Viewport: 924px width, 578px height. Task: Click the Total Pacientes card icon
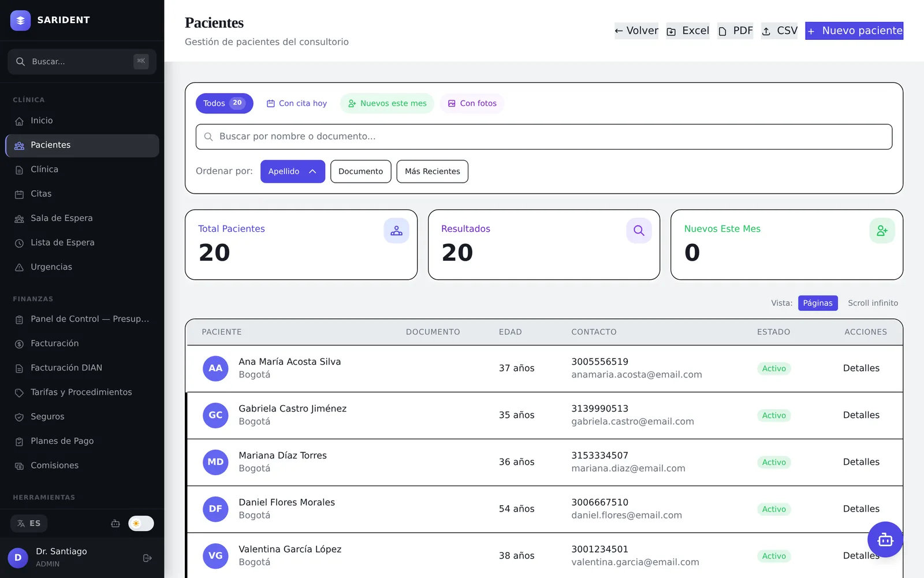point(396,231)
